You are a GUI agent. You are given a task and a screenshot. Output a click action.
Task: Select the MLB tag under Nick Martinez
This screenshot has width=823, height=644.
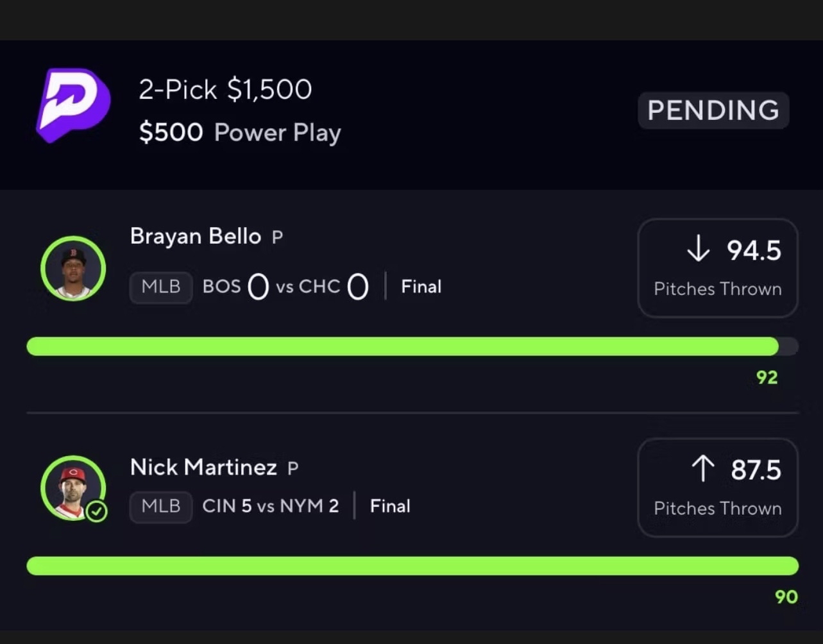click(x=161, y=507)
